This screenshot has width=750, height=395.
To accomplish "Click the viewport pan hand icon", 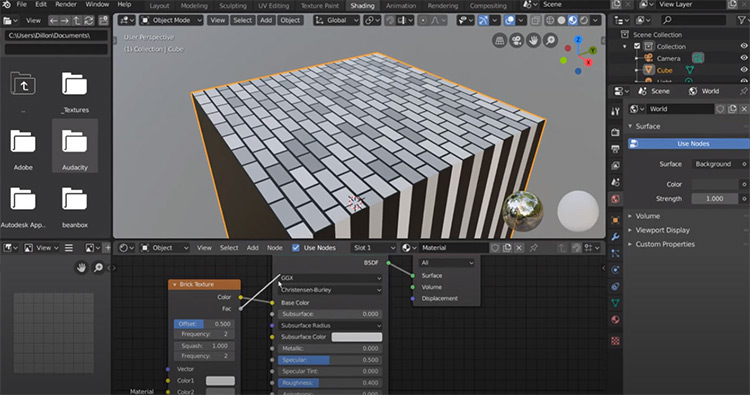I will pyautogui.click(x=534, y=41).
